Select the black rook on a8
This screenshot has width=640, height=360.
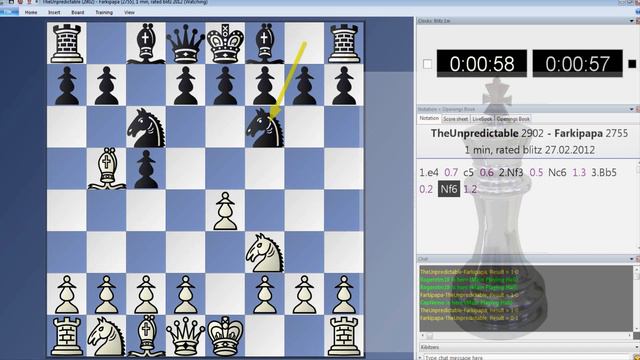[67, 43]
